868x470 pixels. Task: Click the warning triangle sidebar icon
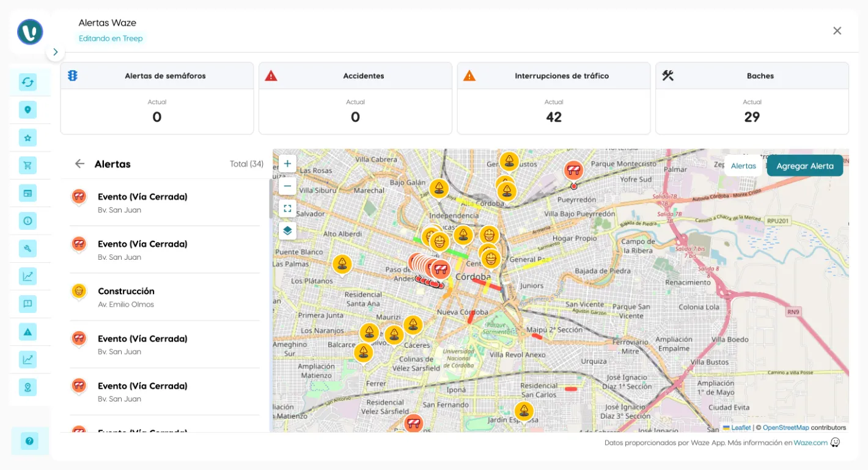coord(28,332)
